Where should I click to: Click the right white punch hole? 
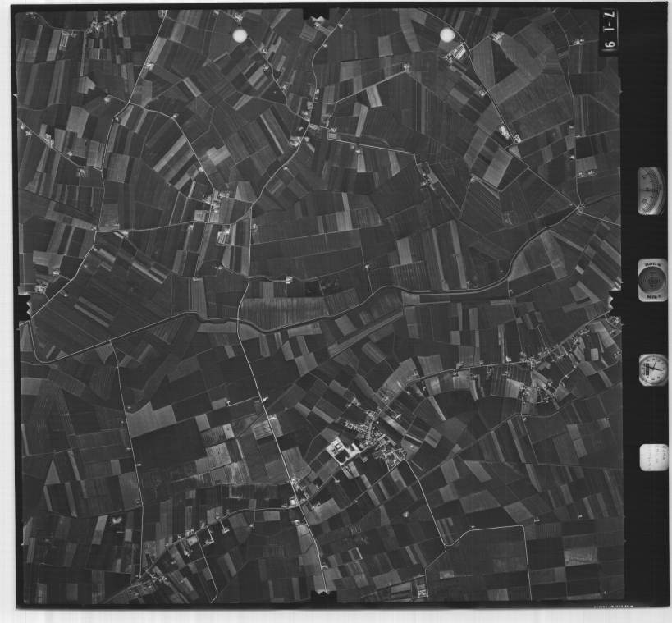tap(447, 34)
